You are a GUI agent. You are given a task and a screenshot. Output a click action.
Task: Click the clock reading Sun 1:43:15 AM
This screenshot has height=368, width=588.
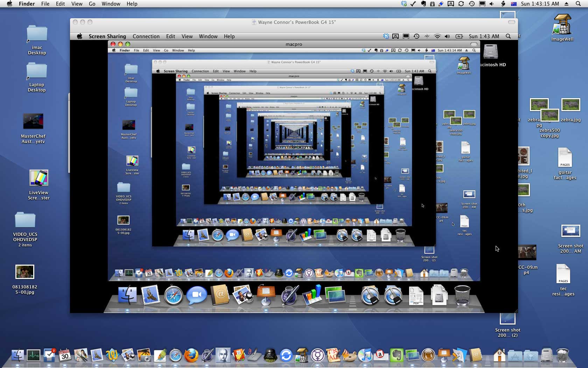(540, 4)
